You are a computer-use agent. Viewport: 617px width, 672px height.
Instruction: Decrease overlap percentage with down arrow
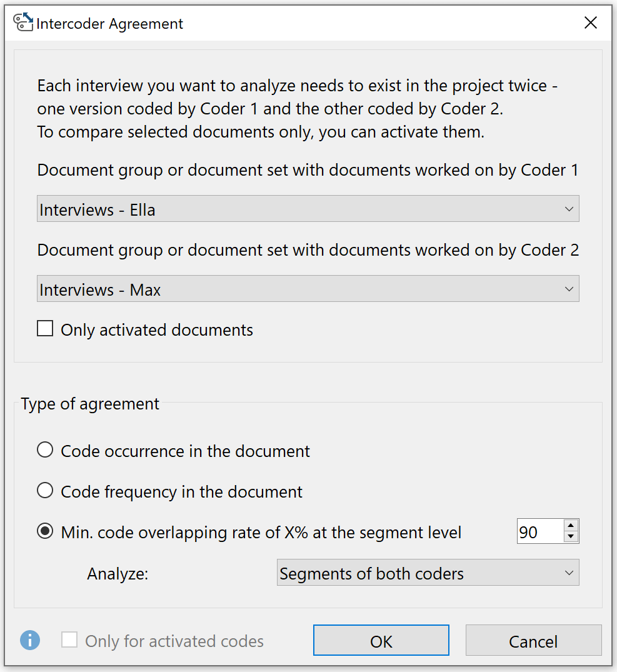[x=571, y=536]
